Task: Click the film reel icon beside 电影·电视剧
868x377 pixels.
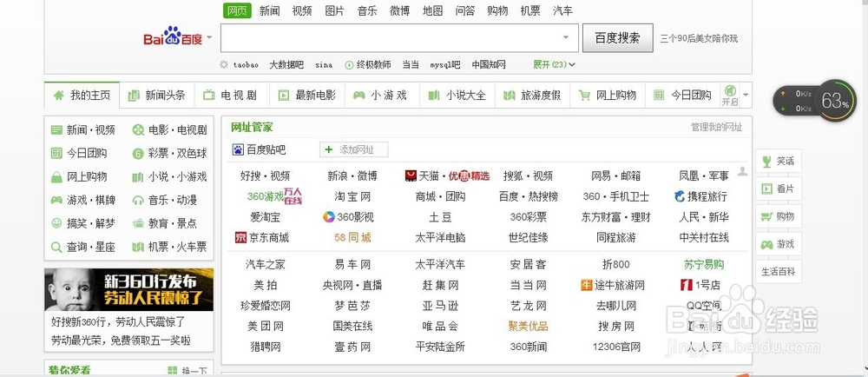Action: pyautogui.click(x=138, y=130)
